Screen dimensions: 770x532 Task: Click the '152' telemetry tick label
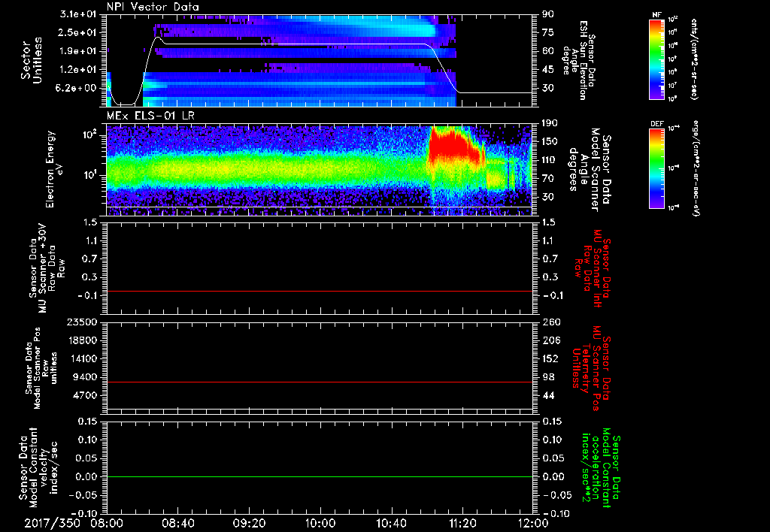pos(550,358)
